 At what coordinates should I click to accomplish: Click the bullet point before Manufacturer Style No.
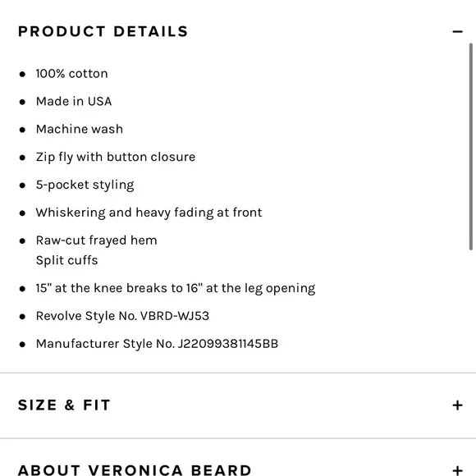click(22, 344)
